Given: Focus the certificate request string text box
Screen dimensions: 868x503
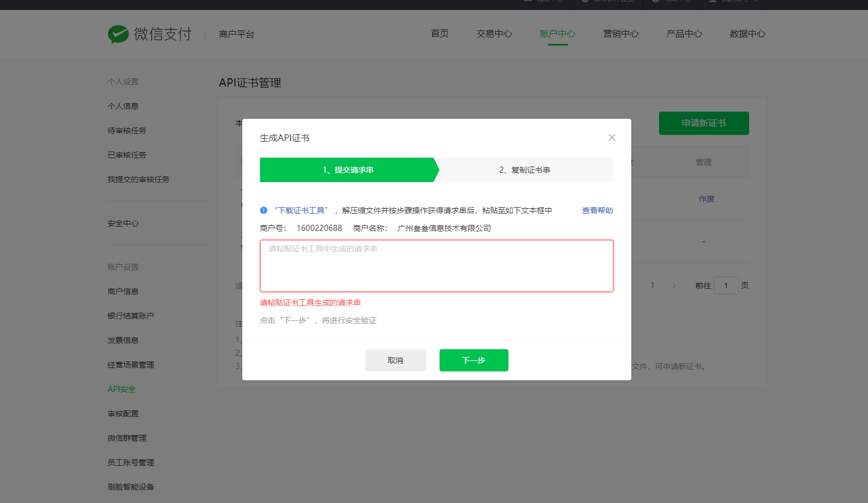Looking at the screenshot, I should pyautogui.click(x=436, y=266).
